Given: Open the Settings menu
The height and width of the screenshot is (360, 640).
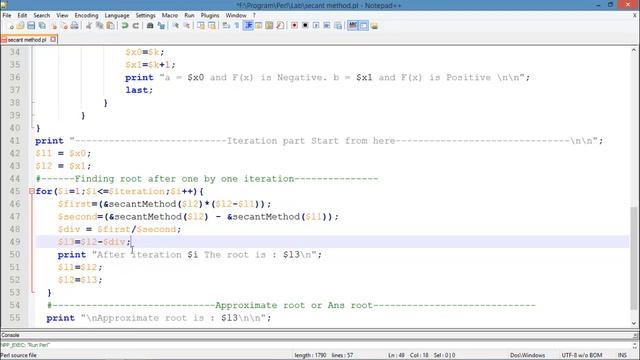Looking at the screenshot, I should coord(145,16).
